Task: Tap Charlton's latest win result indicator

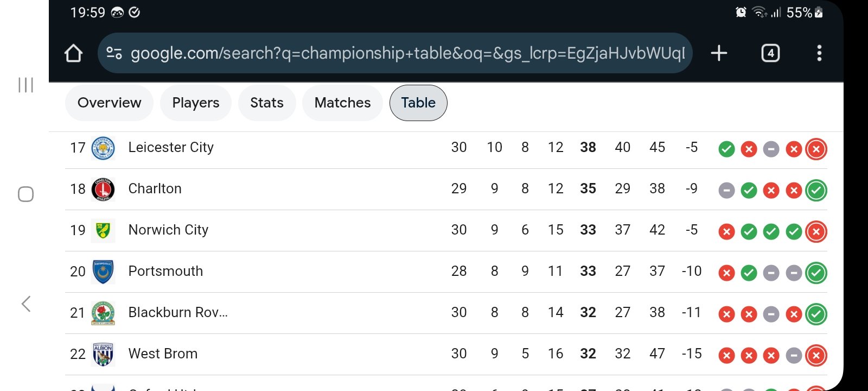Action: coord(816,190)
